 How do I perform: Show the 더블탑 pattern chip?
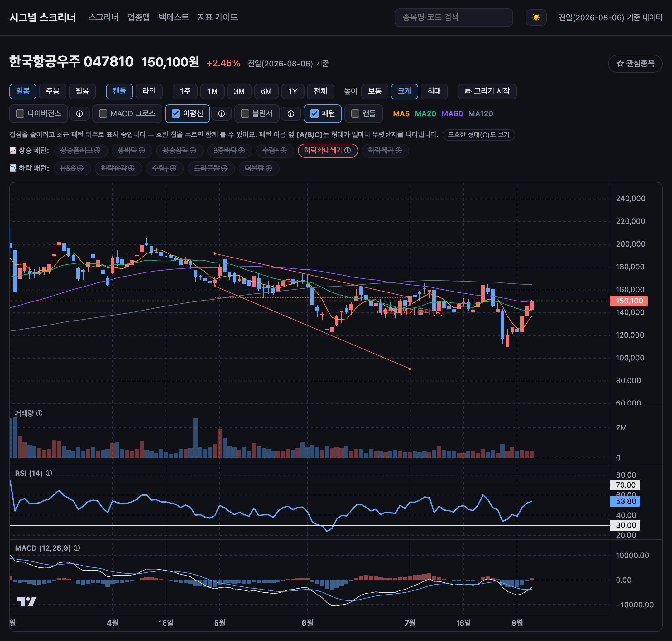click(259, 168)
